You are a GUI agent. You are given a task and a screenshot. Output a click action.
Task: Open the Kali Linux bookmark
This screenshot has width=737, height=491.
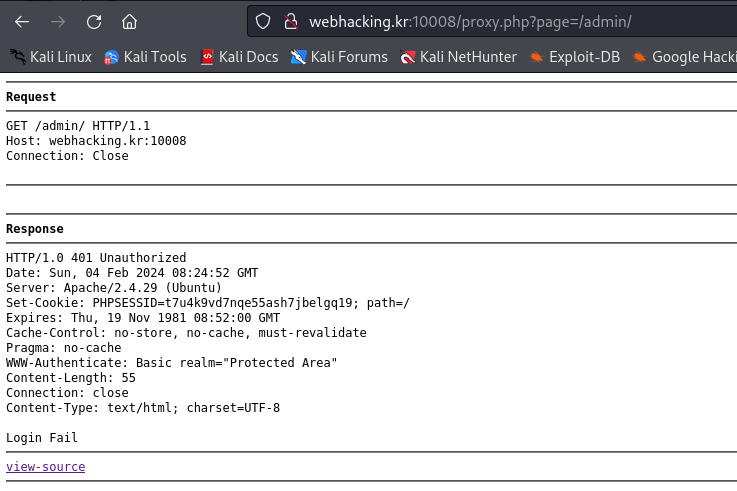tap(51, 57)
